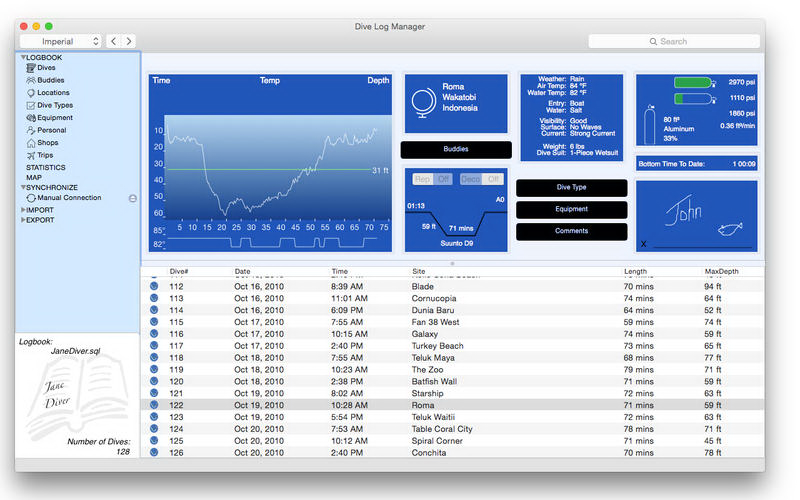This screenshot has height=500, width=800.
Task: Sort by the Dive# column header
Action: [179, 271]
